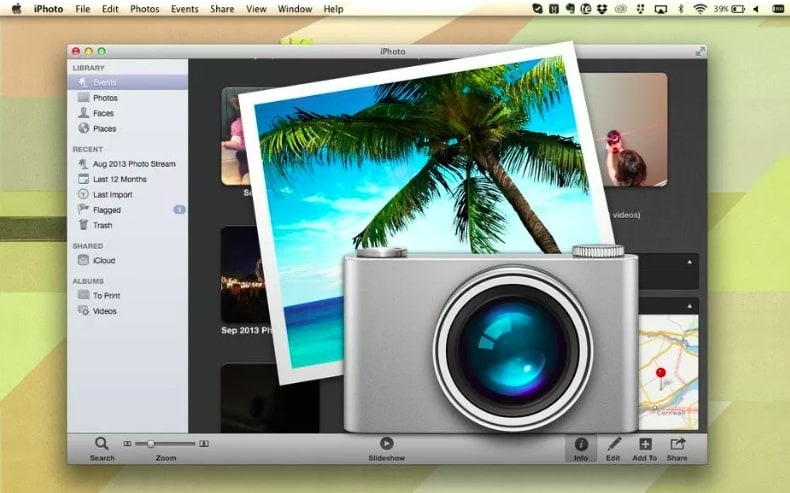
Task: Click the Bluetooth status icon
Action: 680,9
